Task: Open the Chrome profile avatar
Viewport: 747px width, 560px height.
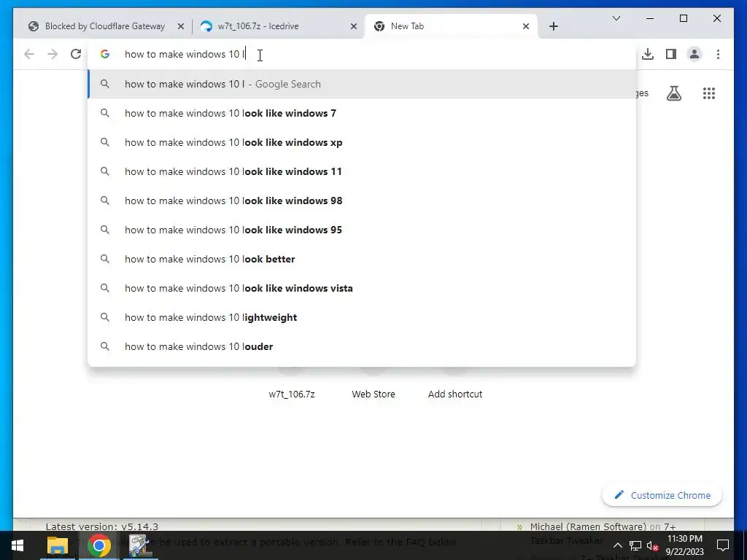Action: (x=694, y=54)
